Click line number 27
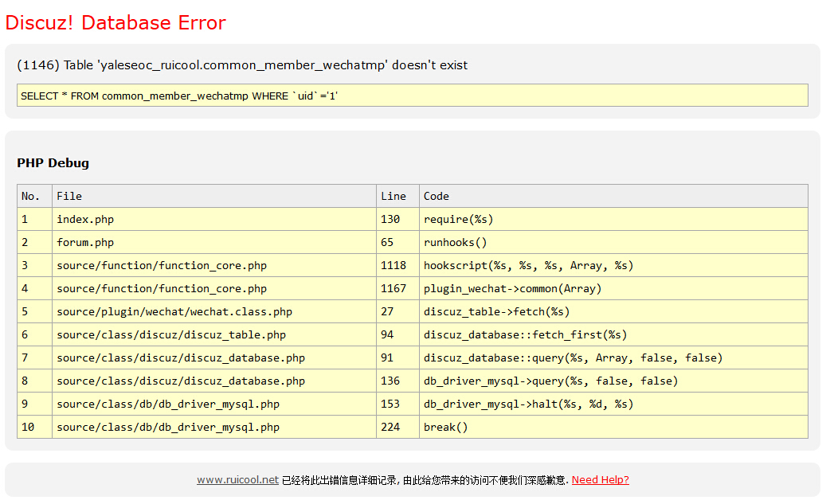 point(397,311)
